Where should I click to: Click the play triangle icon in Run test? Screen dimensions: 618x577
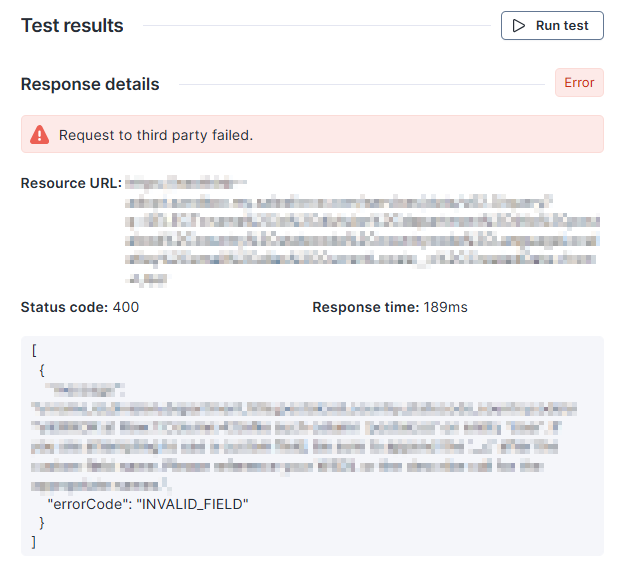tap(519, 26)
